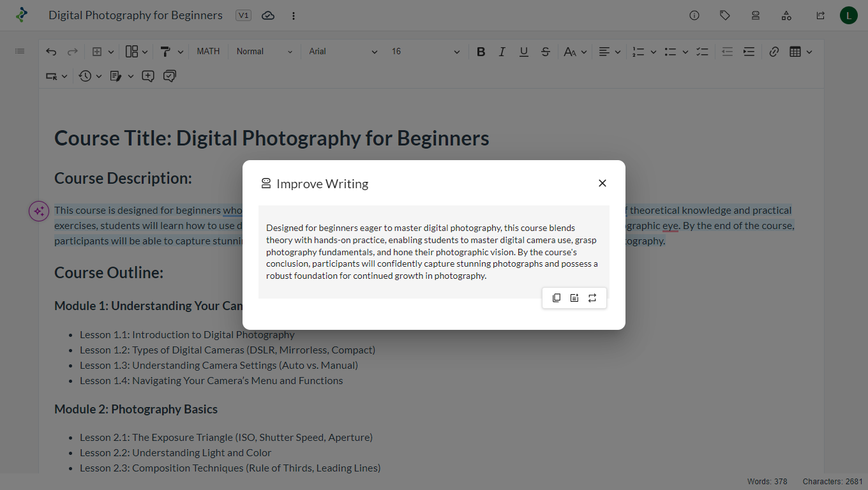Toggle bold formatting
The height and width of the screenshot is (490, 868).
(481, 52)
